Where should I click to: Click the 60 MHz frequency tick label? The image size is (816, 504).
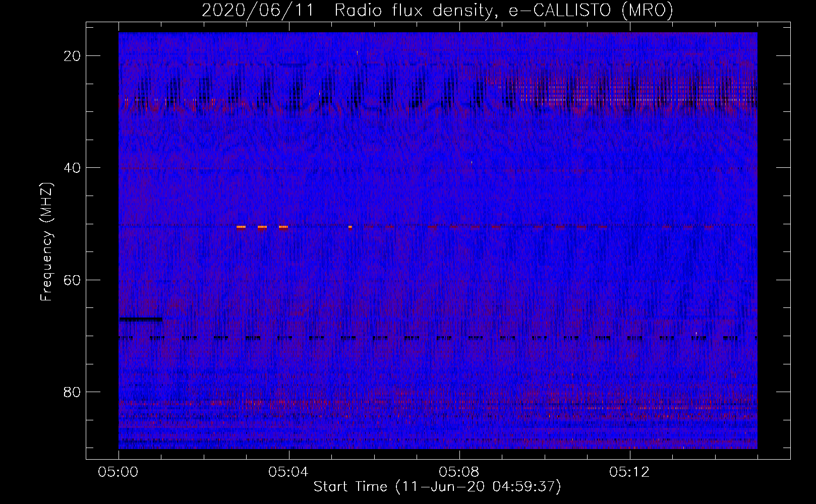72,280
